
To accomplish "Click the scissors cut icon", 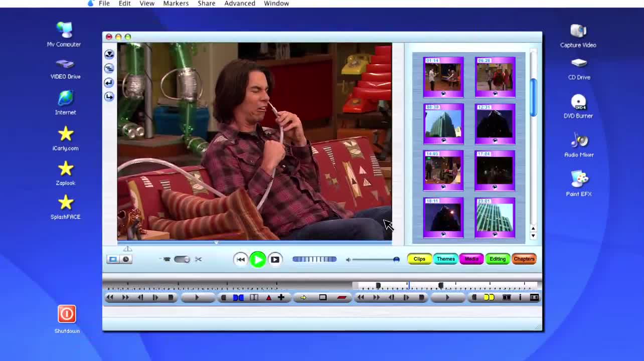I will pyautogui.click(x=199, y=259).
